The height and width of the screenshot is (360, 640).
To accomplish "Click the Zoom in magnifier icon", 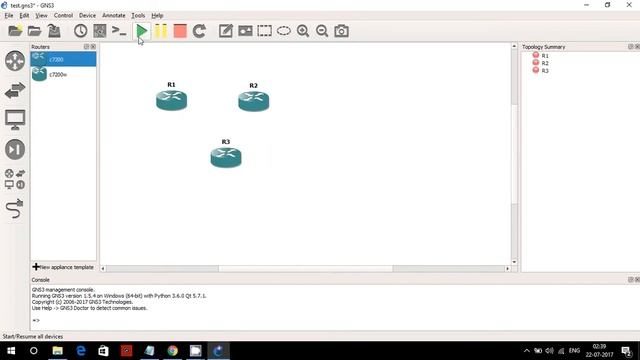I will click(303, 31).
